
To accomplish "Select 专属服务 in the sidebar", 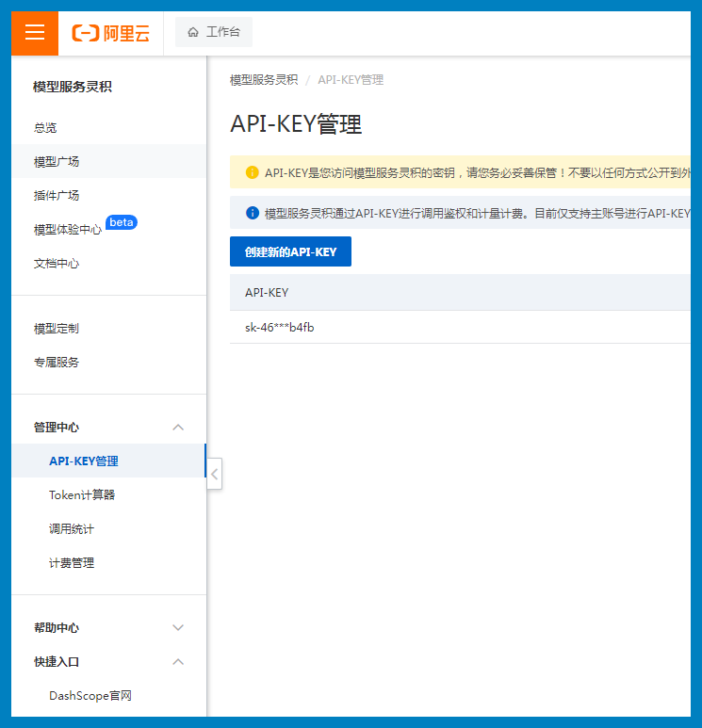I will (57, 363).
